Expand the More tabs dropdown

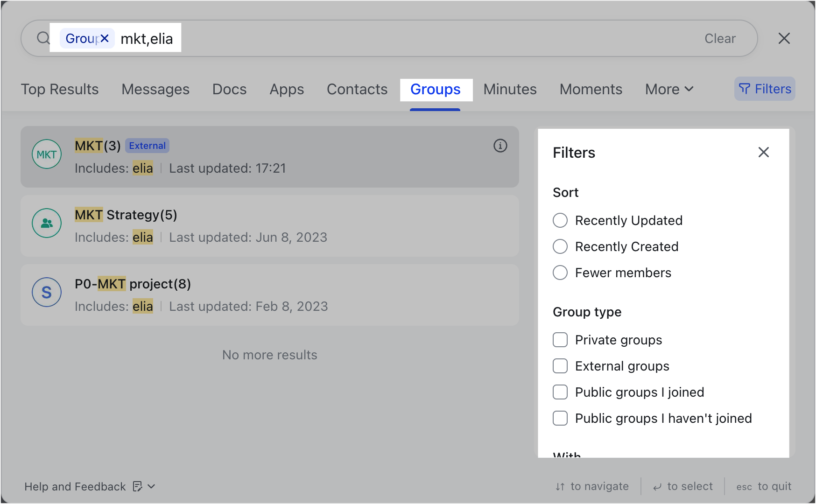tap(669, 89)
